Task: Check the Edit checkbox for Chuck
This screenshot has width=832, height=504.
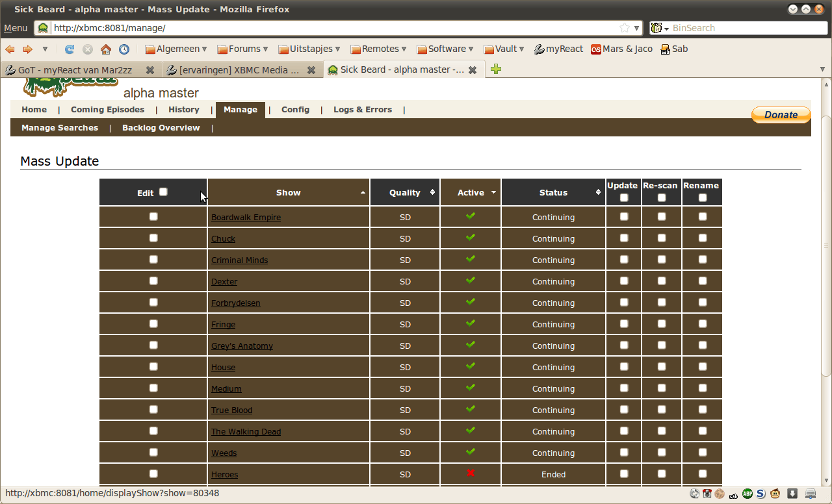Action: click(153, 238)
